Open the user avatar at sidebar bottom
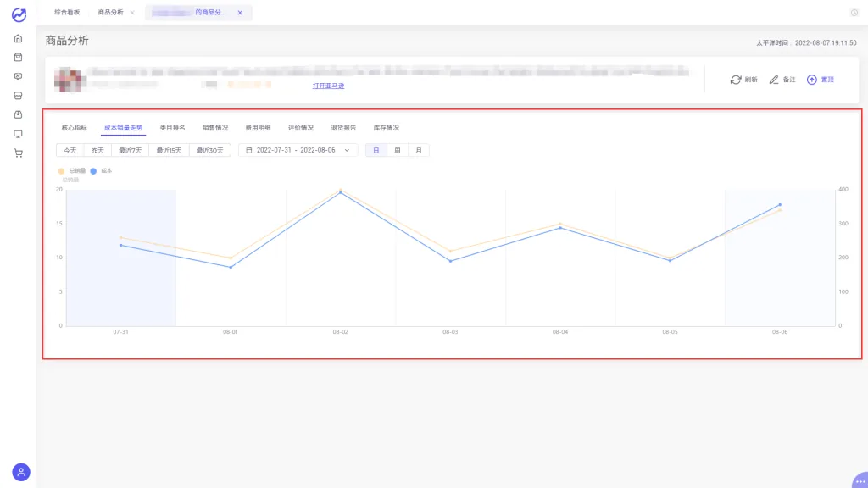This screenshot has height=488, width=868. 21,472
